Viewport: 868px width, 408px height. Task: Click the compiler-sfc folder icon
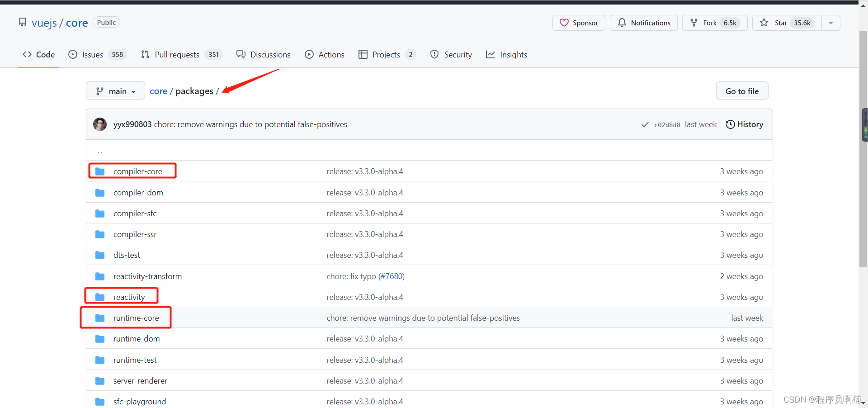click(100, 213)
